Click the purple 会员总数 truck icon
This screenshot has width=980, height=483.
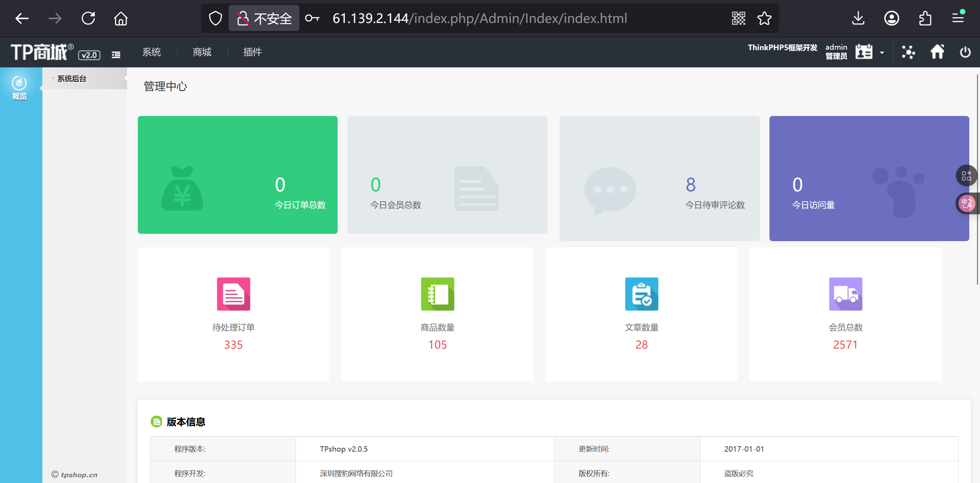tap(846, 294)
